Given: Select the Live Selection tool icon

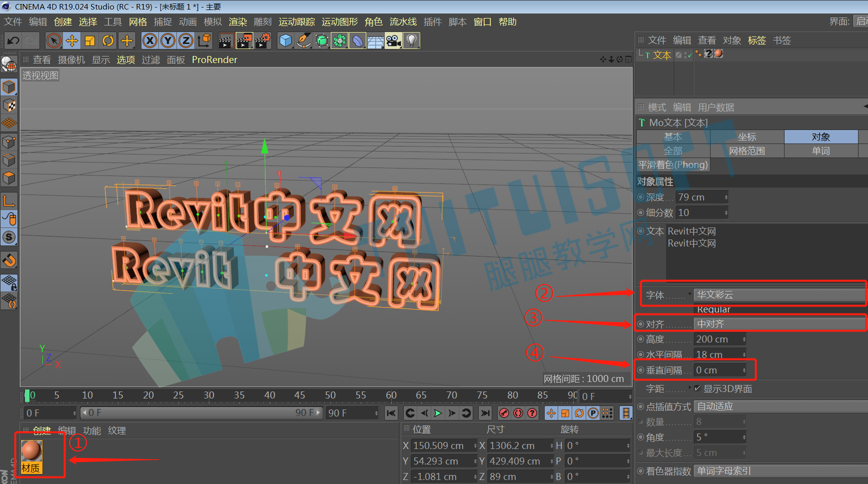Looking at the screenshot, I should (x=54, y=40).
